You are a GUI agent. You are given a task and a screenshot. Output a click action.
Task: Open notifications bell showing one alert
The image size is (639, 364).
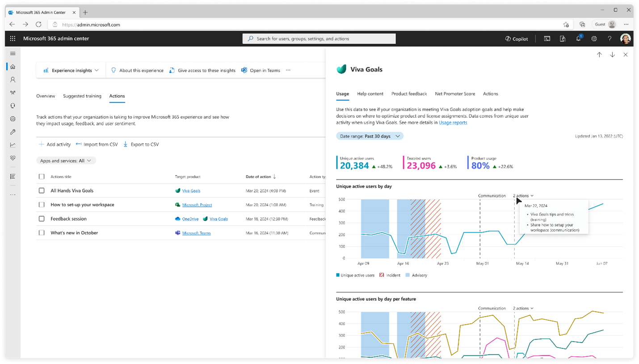[578, 38]
